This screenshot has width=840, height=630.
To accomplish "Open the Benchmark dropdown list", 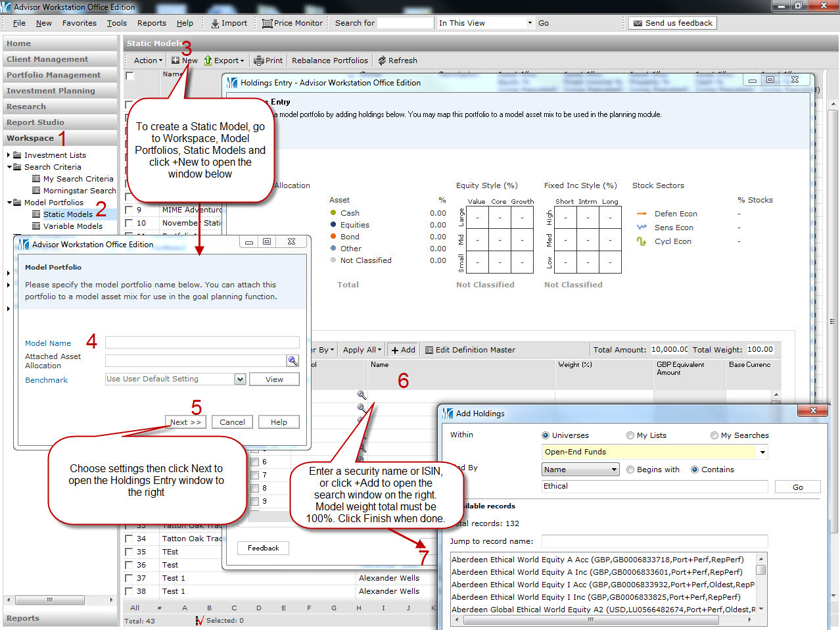I will [x=240, y=379].
